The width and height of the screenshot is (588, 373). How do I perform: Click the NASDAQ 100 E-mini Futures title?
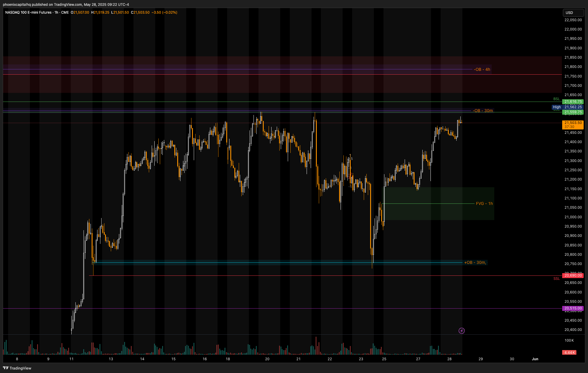point(28,12)
